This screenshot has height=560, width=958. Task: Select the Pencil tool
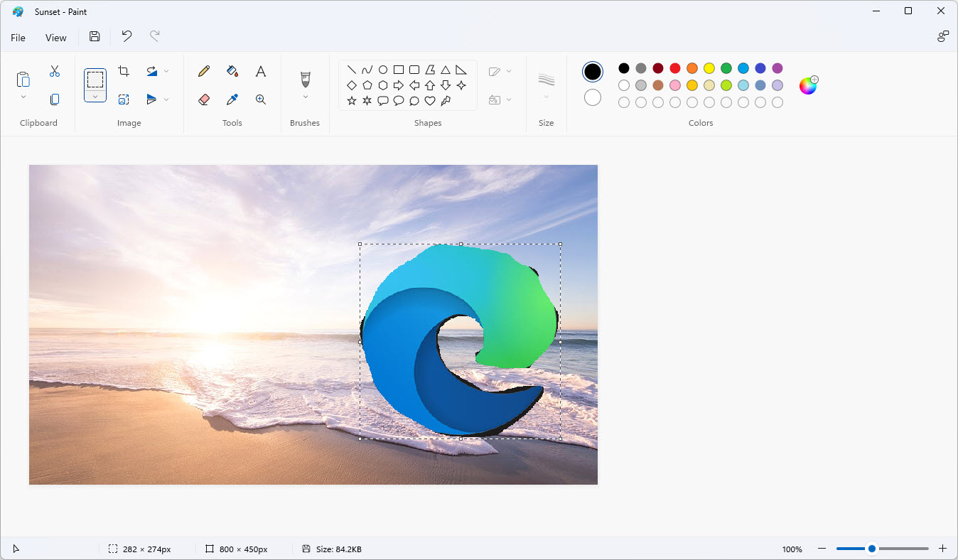[204, 71]
